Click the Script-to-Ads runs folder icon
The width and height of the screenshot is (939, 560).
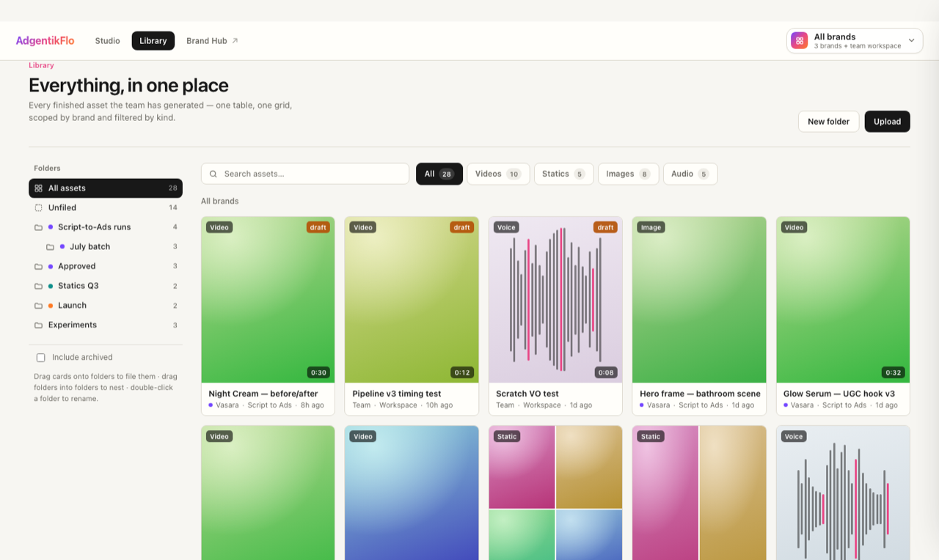pyautogui.click(x=39, y=227)
